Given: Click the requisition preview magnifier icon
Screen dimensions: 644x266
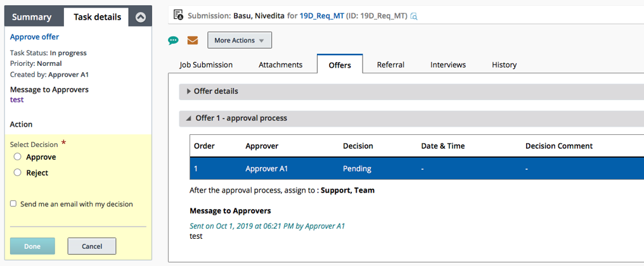Looking at the screenshot, I should click(x=414, y=16).
